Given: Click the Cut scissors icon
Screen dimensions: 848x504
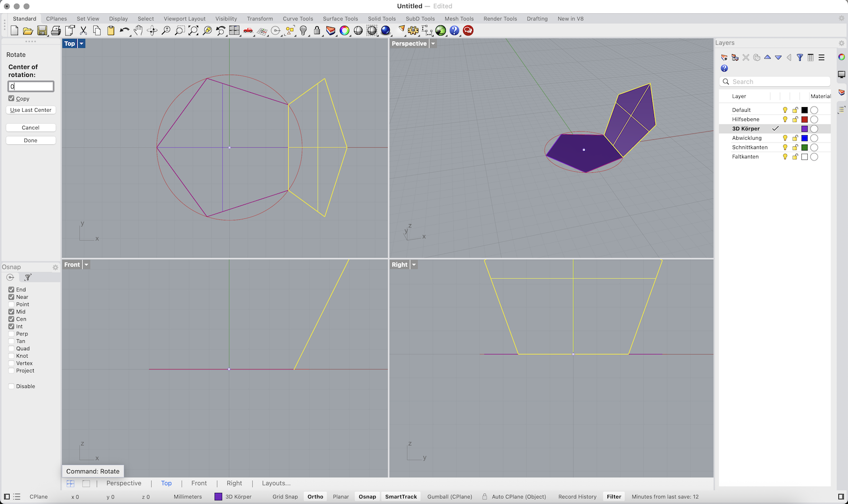Looking at the screenshot, I should click(83, 31).
